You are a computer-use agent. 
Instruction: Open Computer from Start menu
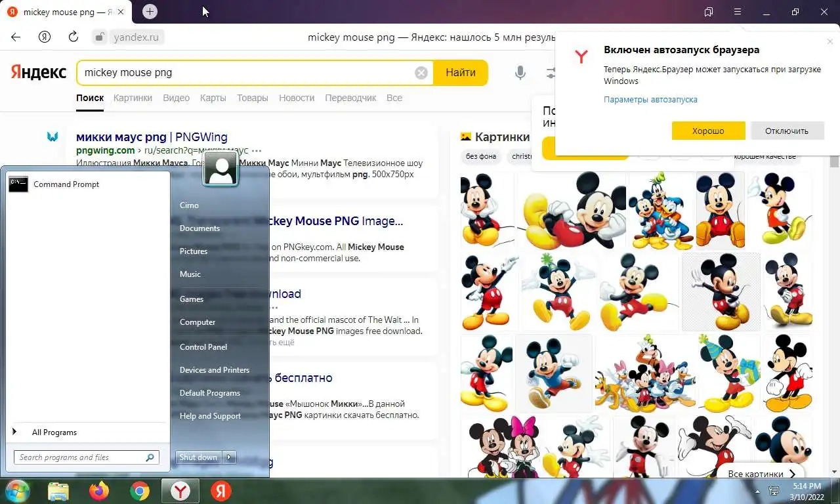point(198,322)
